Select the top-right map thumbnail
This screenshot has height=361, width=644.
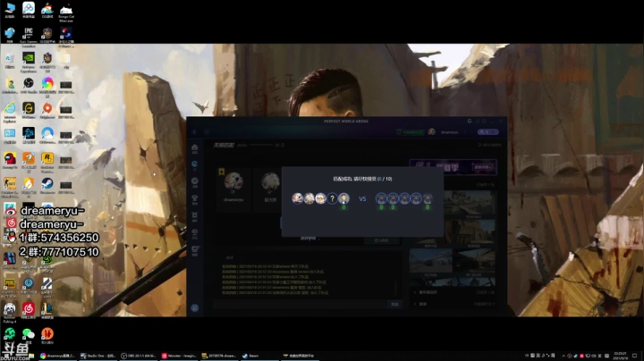click(x=474, y=204)
